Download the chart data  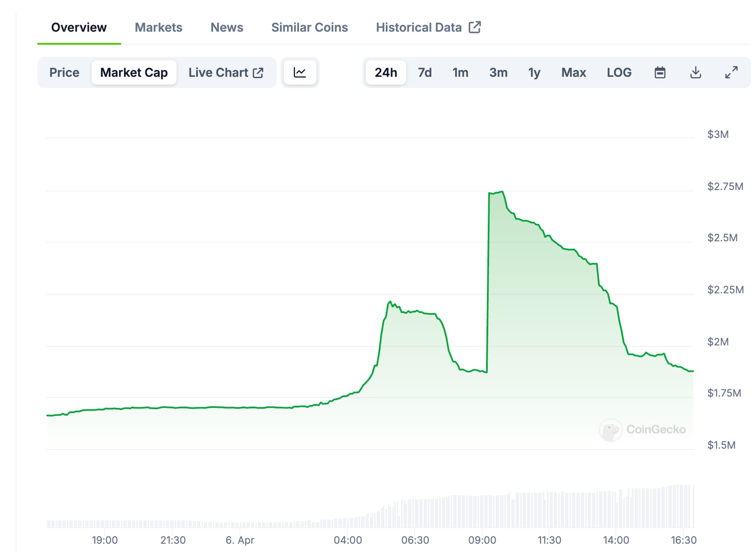coord(695,72)
